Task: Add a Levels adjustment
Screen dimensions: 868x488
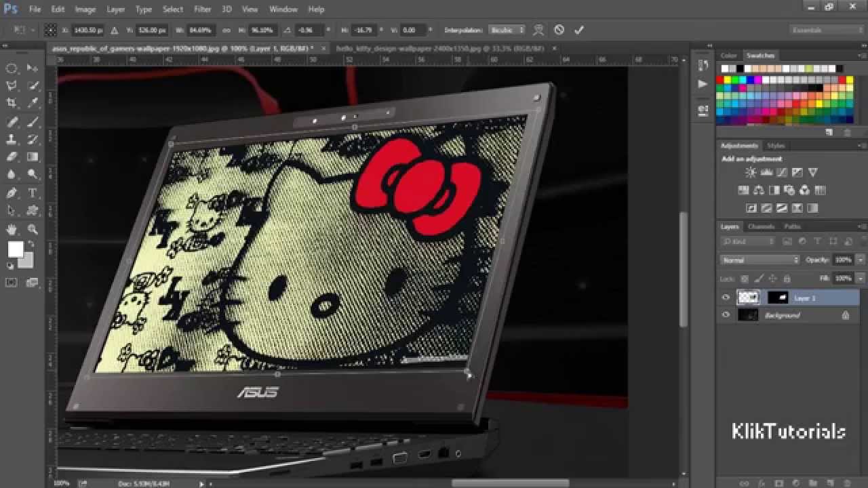Action: pos(766,173)
